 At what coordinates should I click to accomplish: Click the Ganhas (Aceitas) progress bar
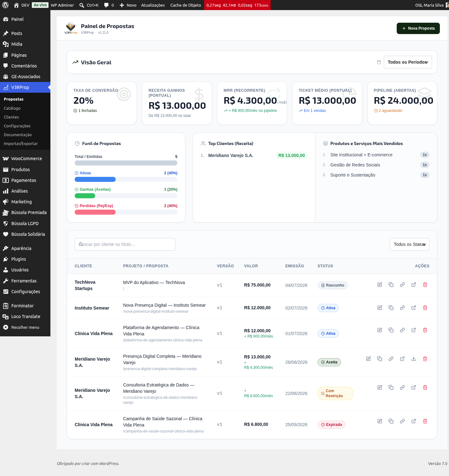[126, 196]
